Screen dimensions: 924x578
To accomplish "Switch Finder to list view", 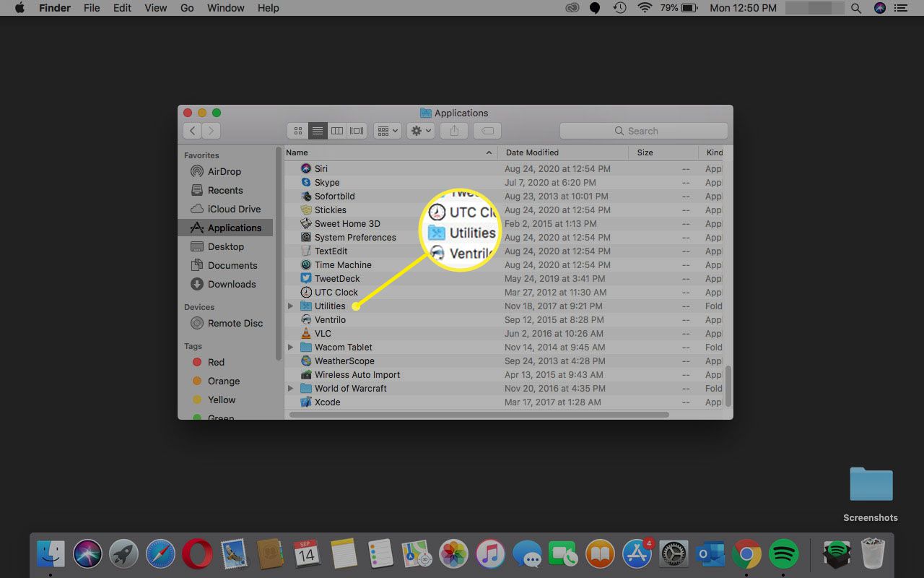I will tap(317, 131).
